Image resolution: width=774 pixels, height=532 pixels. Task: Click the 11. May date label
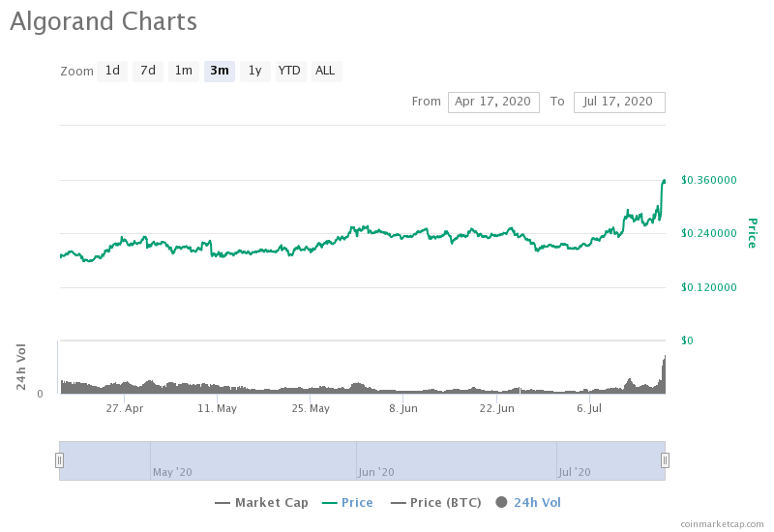click(x=217, y=408)
